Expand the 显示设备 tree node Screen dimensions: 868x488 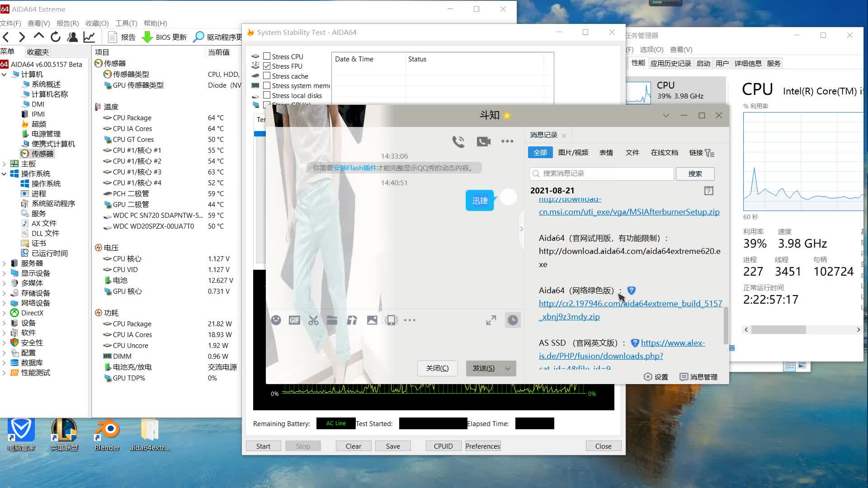[4, 273]
